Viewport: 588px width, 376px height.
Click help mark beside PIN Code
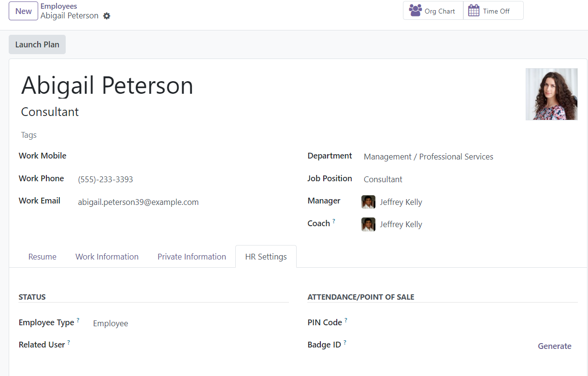click(x=346, y=320)
